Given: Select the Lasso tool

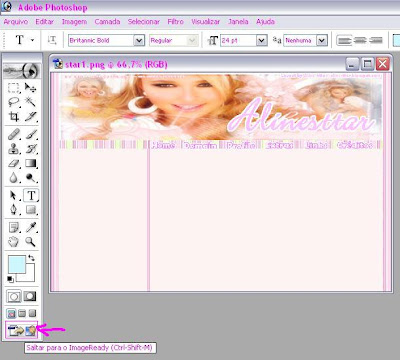Looking at the screenshot, I should (13, 102).
